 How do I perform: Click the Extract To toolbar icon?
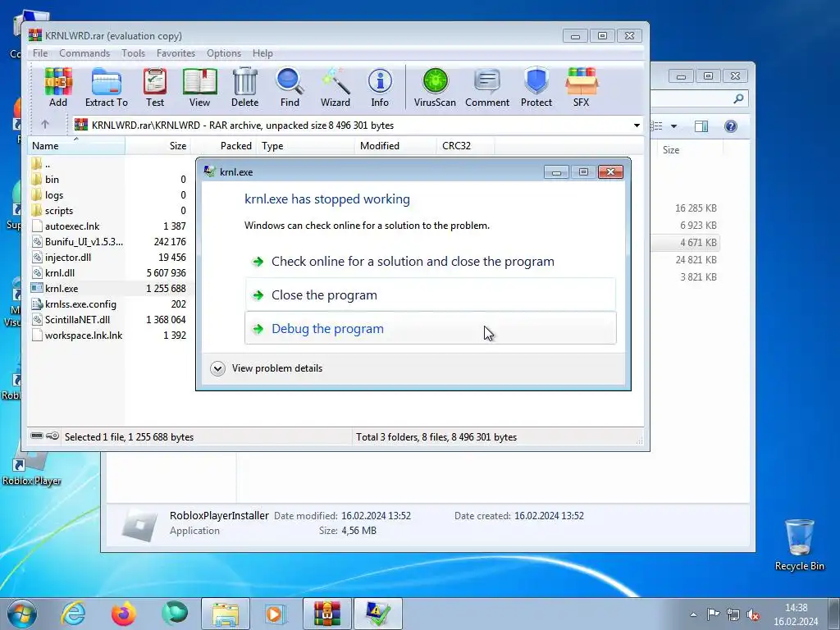pyautogui.click(x=106, y=87)
